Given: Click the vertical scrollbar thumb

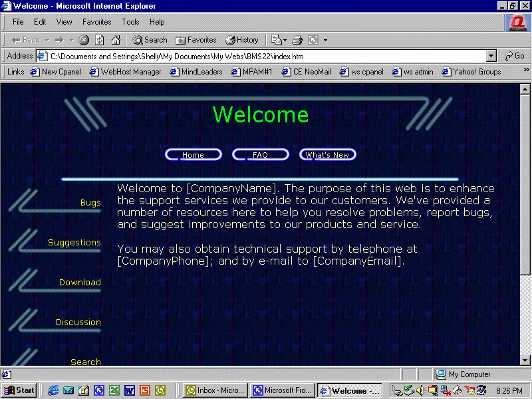Looking at the screenshot, I should pyautogui.click(x=525, y=185).
